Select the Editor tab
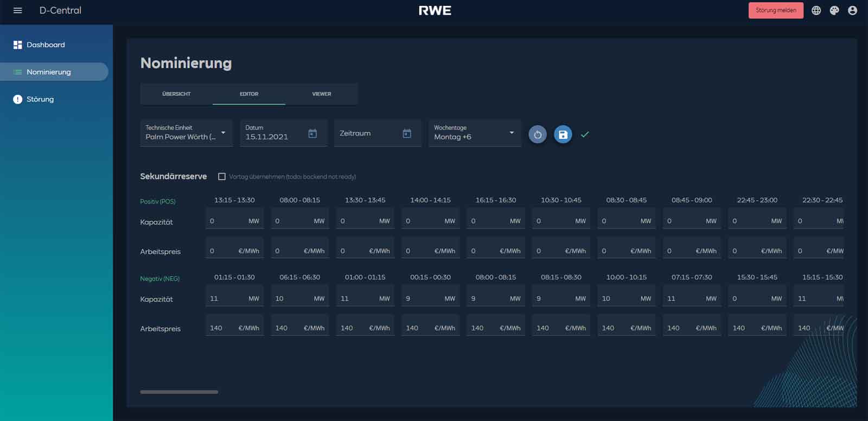The image size is (868, 421). [249, 94]
